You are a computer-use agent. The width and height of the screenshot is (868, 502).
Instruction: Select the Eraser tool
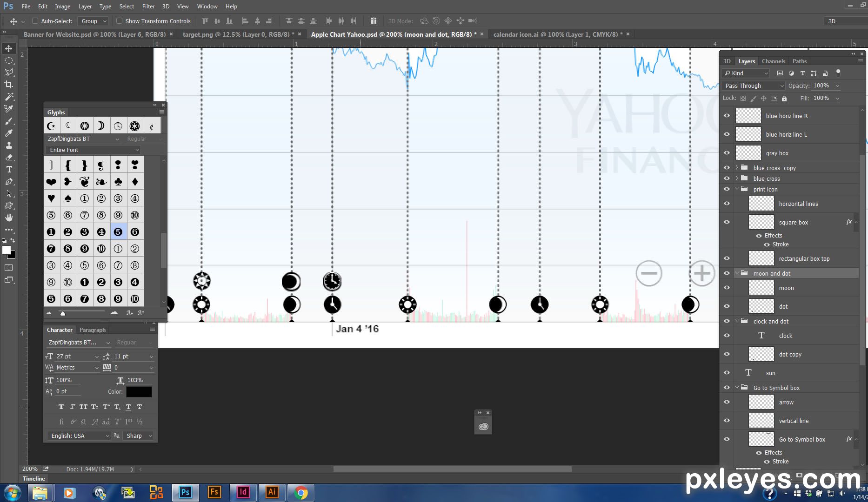[x=9, y=157]
